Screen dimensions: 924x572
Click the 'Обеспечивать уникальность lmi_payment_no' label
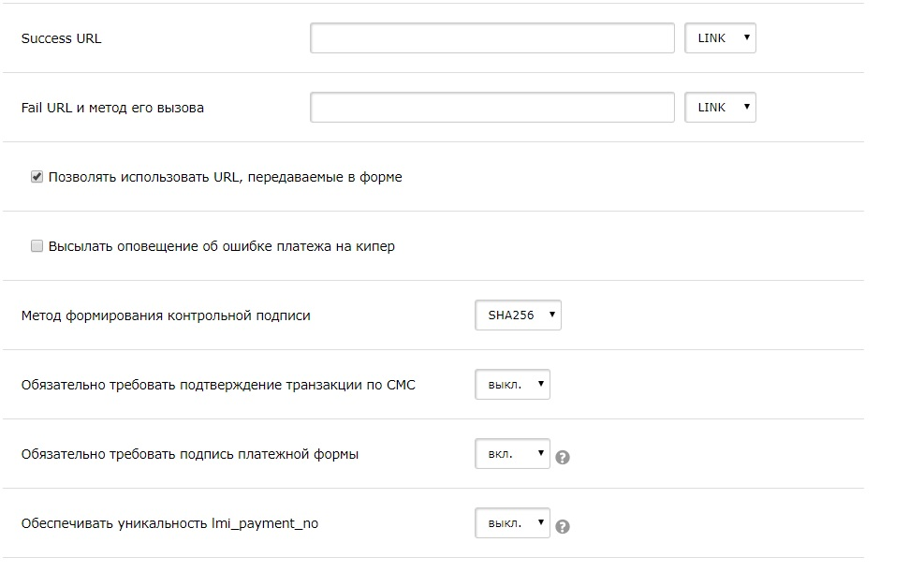169,523
